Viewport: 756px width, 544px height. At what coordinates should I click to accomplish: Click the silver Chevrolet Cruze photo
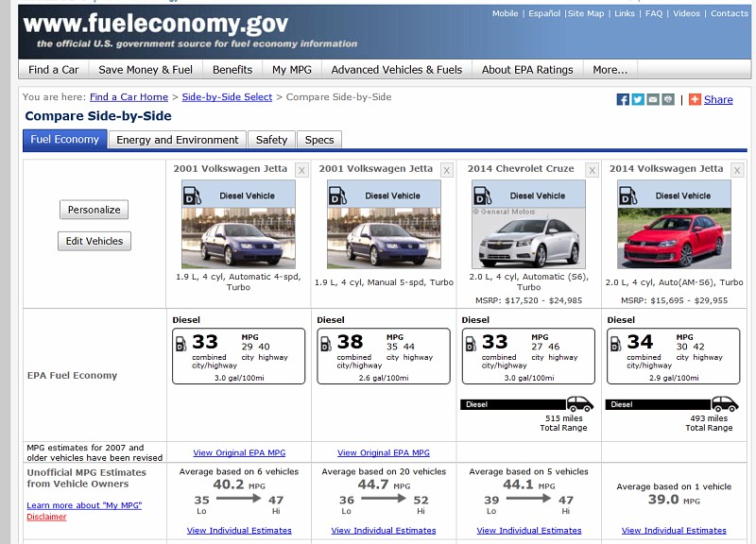(528, 238)
